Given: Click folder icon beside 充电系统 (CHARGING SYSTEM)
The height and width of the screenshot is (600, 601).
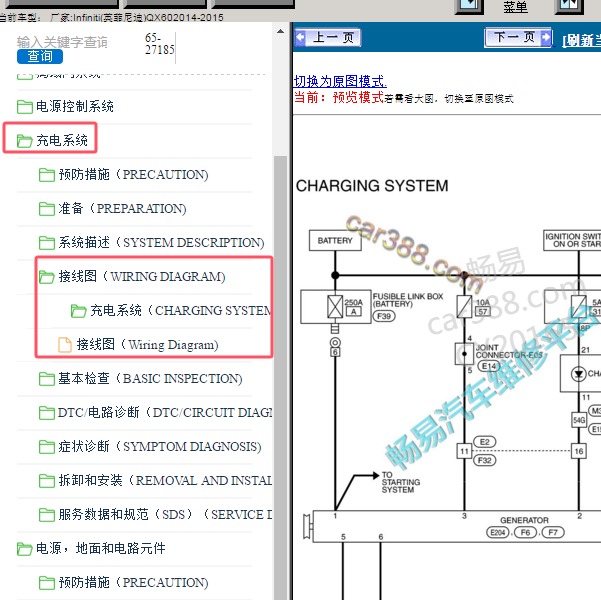Looking at the screenshot, I should point(79,311).
